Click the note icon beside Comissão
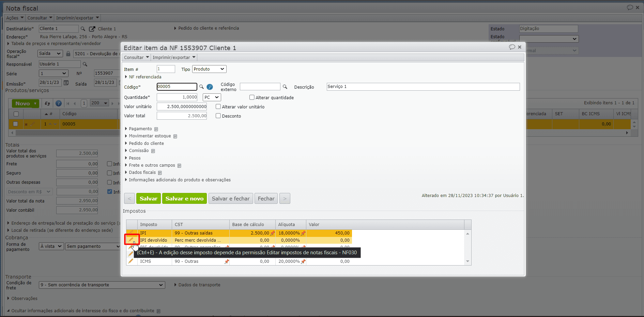 (153, 151)
